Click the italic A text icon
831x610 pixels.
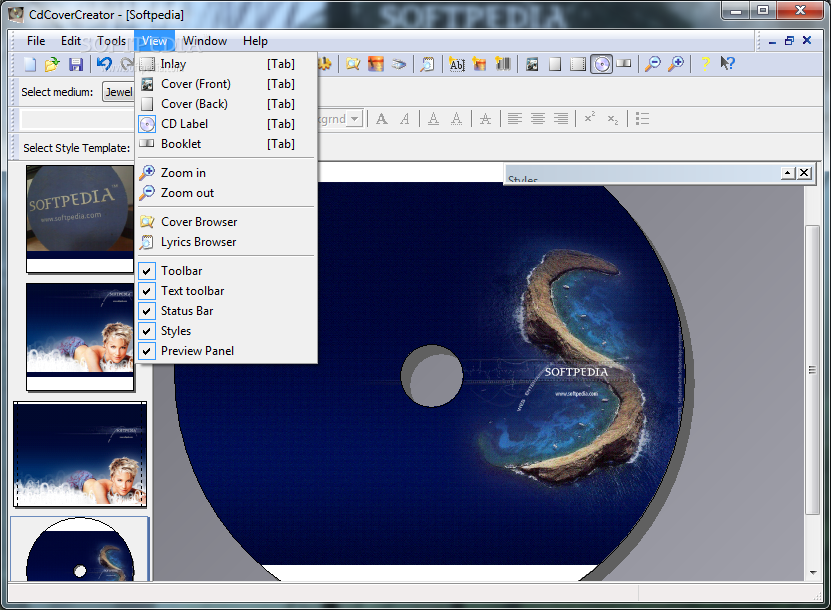405,119
